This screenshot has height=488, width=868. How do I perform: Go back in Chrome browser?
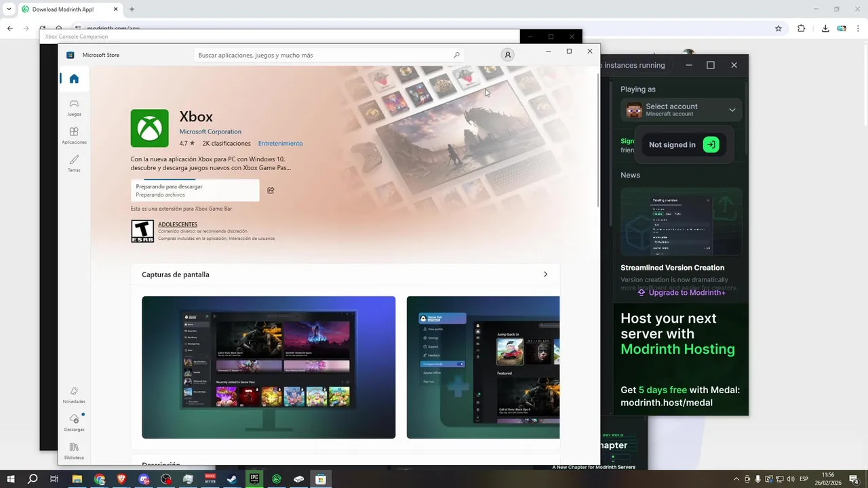click(x=9, y=28)
